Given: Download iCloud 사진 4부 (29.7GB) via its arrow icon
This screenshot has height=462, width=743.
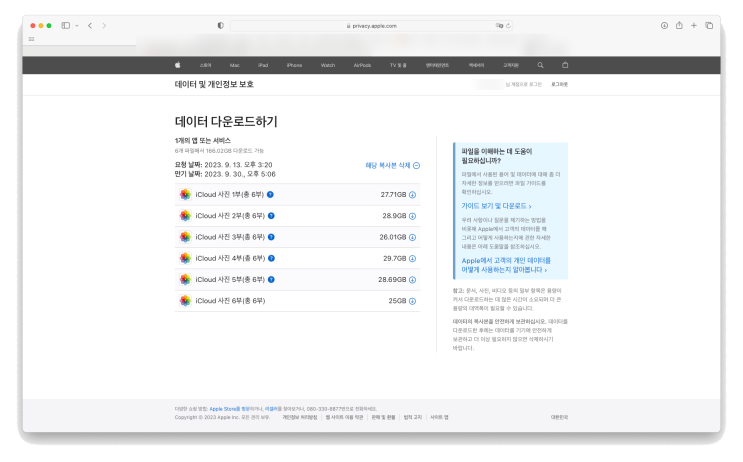Looking at the screenshot, I should [412, 259].
